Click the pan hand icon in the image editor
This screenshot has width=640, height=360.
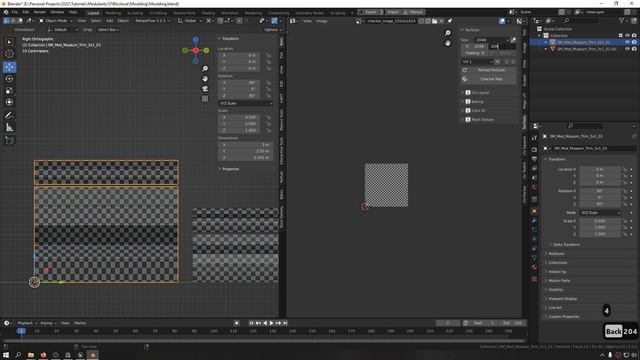448,43
